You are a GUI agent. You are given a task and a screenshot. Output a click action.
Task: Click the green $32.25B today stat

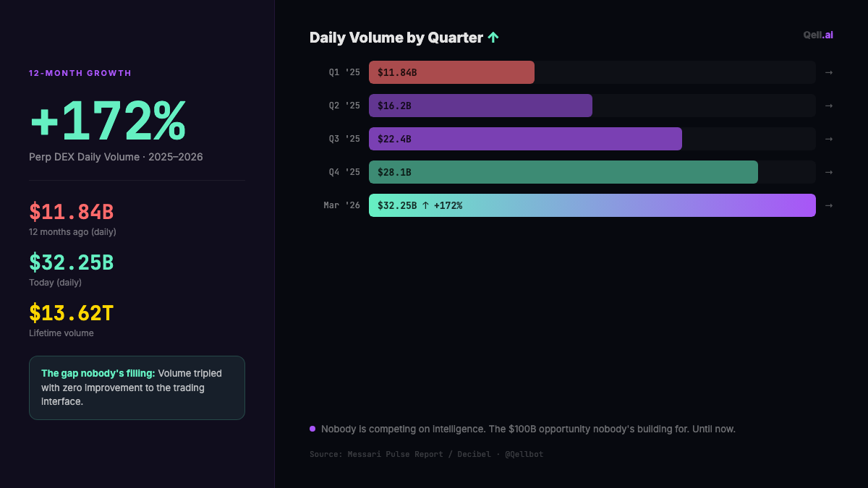[x=72, y=262]
